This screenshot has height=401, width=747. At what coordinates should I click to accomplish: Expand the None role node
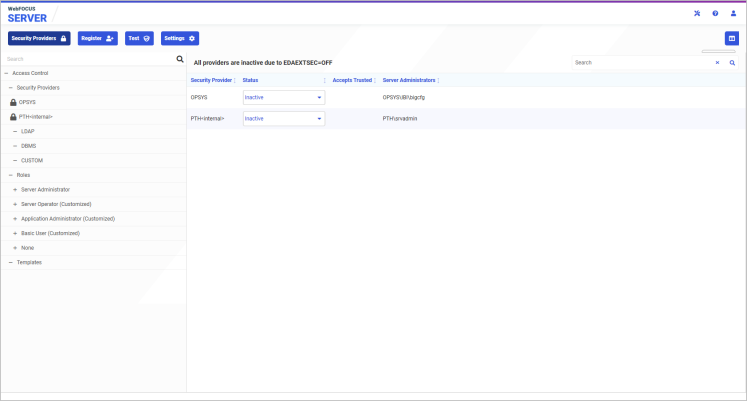pos(15,248)
